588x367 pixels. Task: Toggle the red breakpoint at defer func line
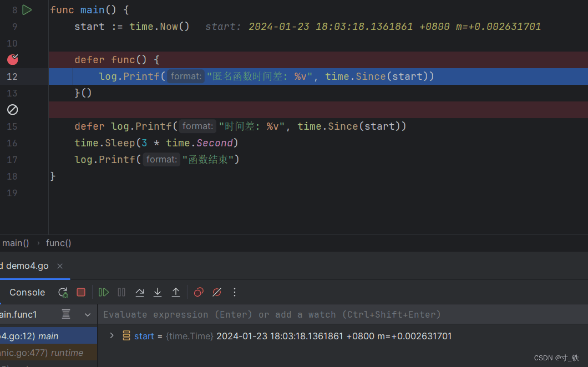[12, 59]
